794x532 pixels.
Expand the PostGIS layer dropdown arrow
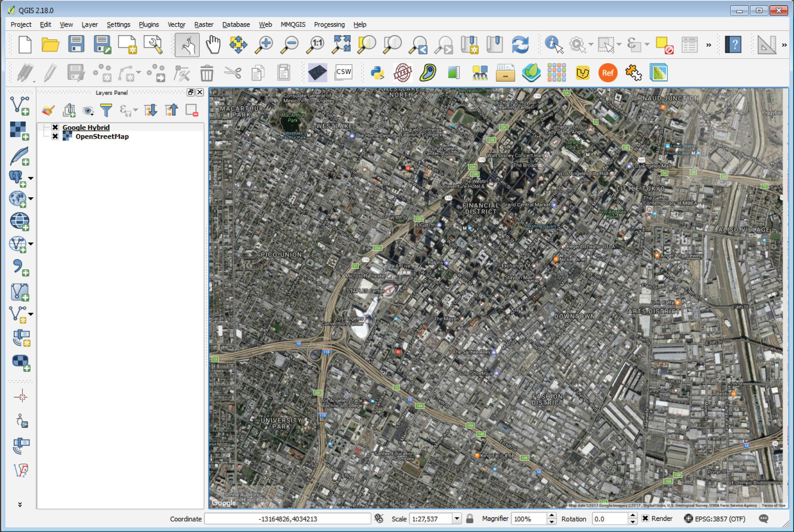click(x=31, y=179)
